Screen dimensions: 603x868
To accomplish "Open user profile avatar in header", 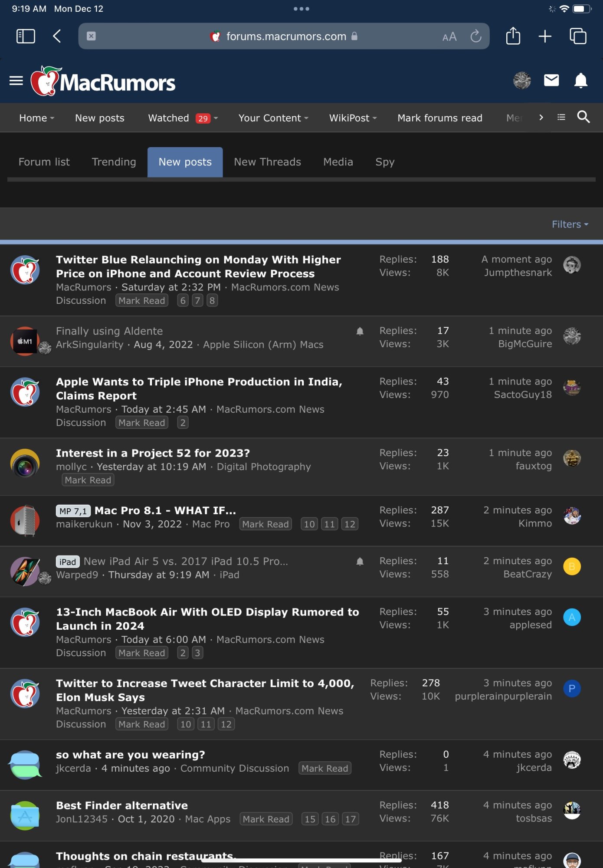I will click(522, 80).
